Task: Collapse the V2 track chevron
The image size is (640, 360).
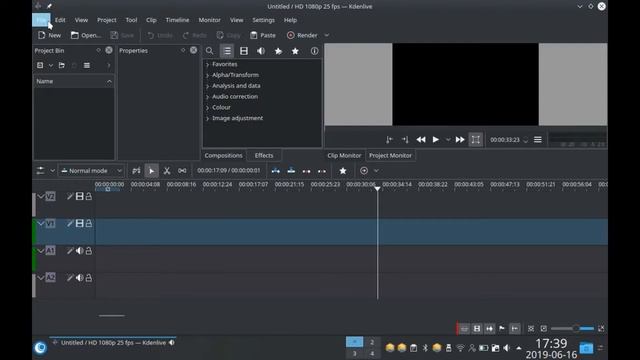Action: (x=41, y=197)
